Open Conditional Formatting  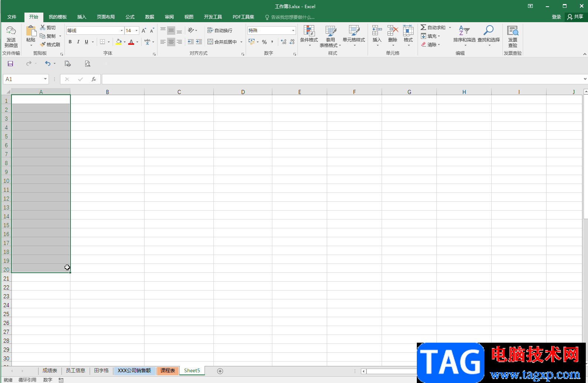click(309, 36)
